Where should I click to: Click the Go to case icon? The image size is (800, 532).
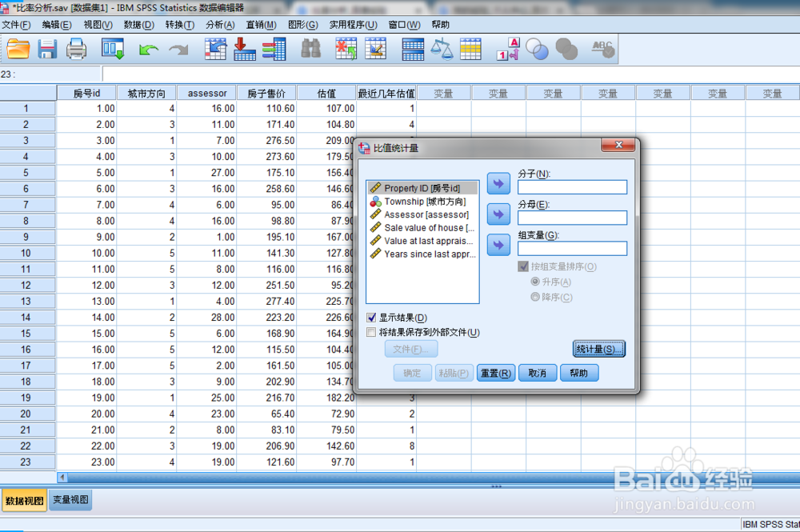click(x=215, y=50)
